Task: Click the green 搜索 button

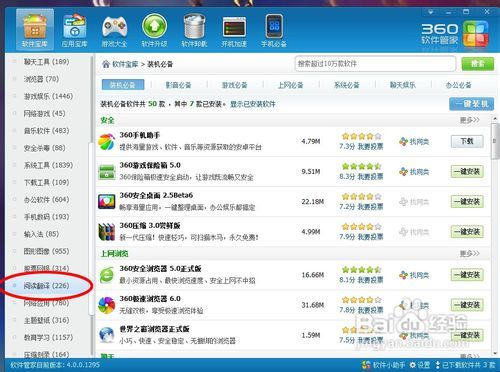Action: click(x=478, y=64)
